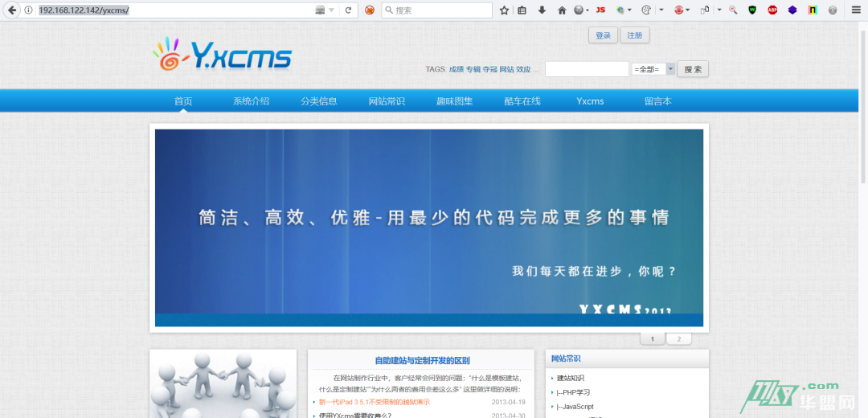Viewport: 868px width, 418px height.
Task: Click the 成绩 tag link
Action: (457, 69)
